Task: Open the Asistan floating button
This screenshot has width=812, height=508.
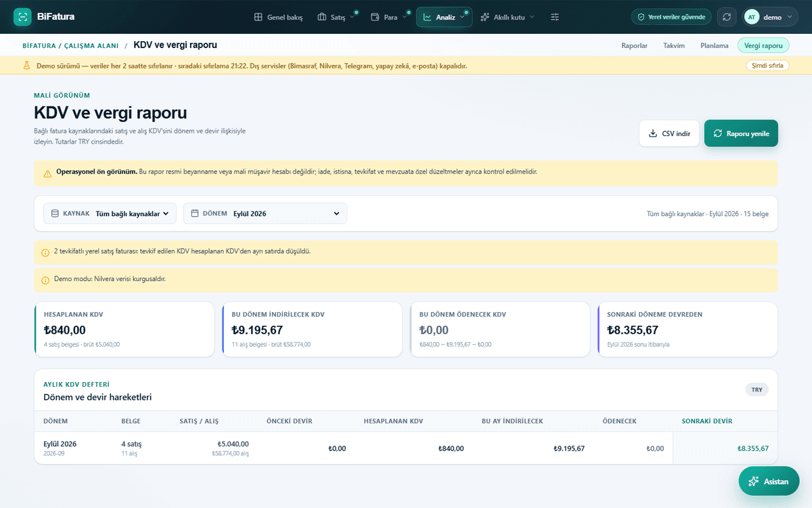Action: click(x=769, y=482)
